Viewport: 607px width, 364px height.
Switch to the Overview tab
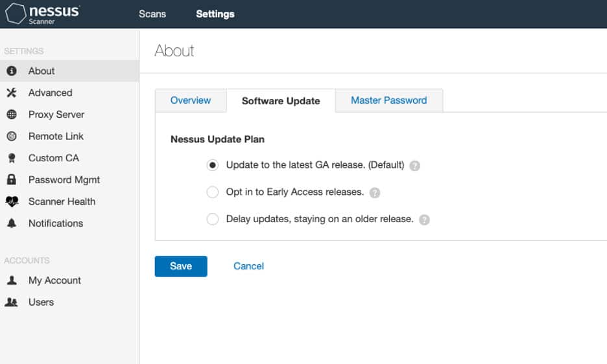tap(191, 100)
